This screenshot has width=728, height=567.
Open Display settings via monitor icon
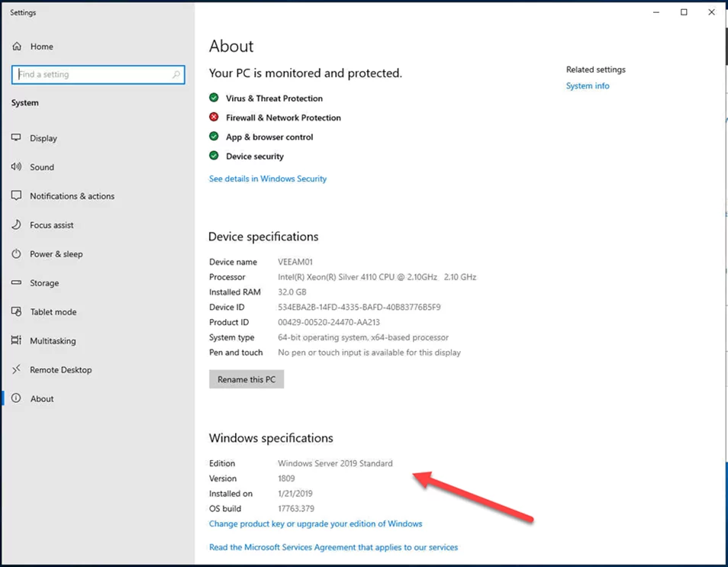click(x=17, y=138)
